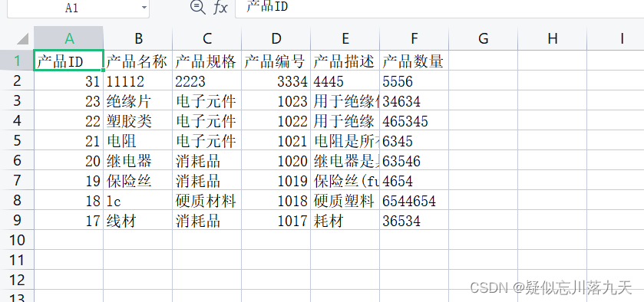
Task: Click the 产品编号 header cell
Action: (x=276, y=61)
